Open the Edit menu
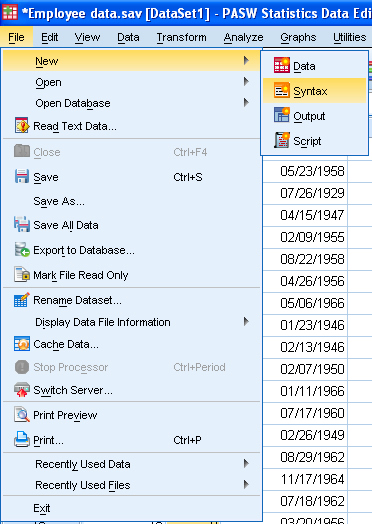372x524 pixels. (49, 37)
